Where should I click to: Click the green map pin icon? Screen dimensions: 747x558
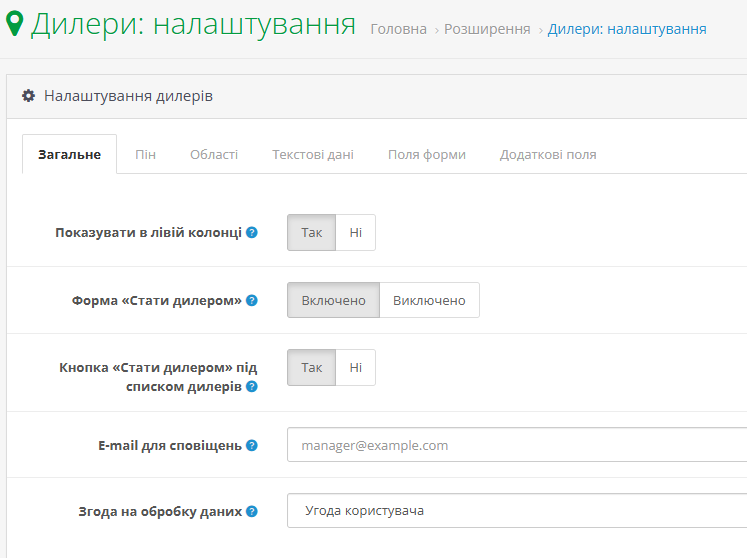click(14, 23)
